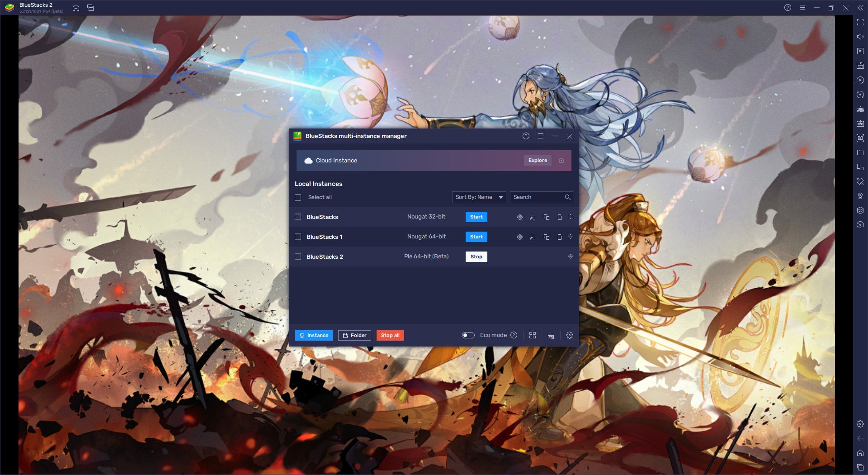Open hamburger menu in BlueStacks main title bar
Viewport: 868px width, 475px height.
tap(802, 8)
